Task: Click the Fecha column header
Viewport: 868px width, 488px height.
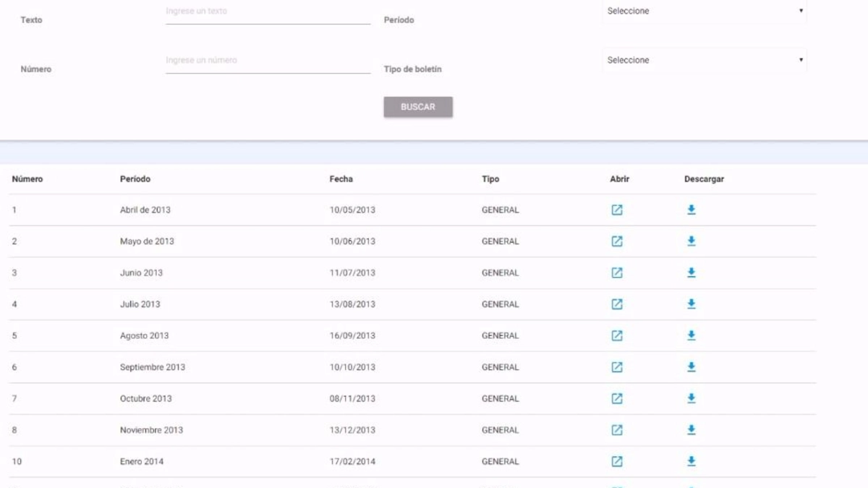Action: [341, 179]
